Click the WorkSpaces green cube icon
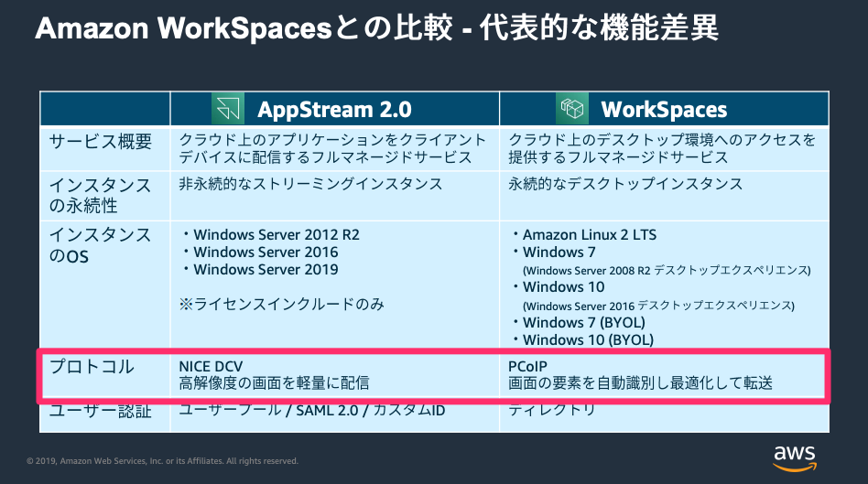This screenshot has width=868, height=484. pyautogui.click(x=572, y=108)
